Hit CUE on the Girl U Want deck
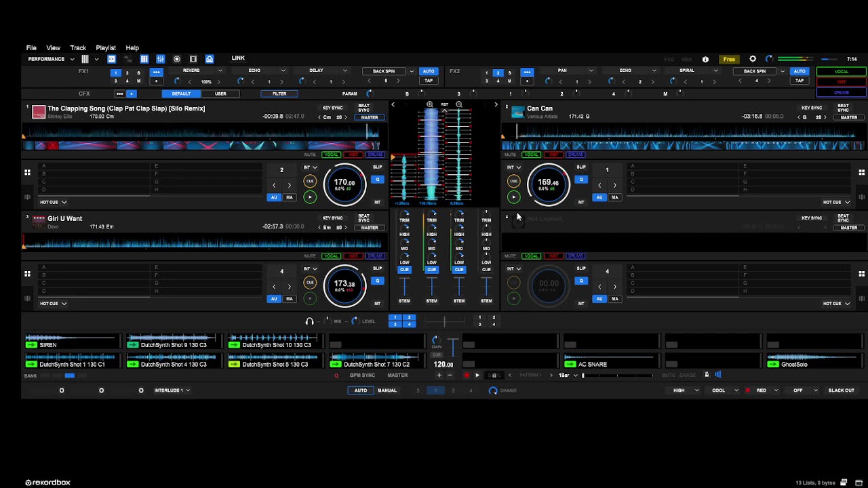The width and height of the screenshot is (868, 488). [x=310, y=283]
